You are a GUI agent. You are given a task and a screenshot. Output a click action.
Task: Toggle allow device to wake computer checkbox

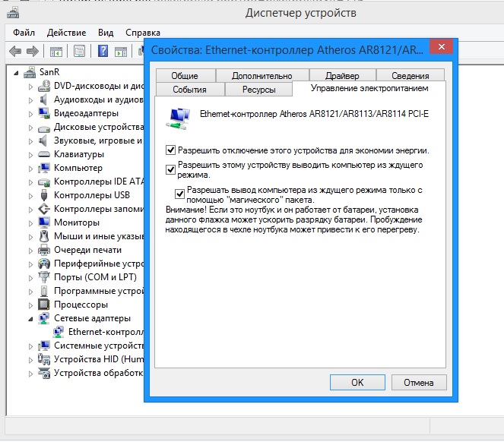(171, 168)
